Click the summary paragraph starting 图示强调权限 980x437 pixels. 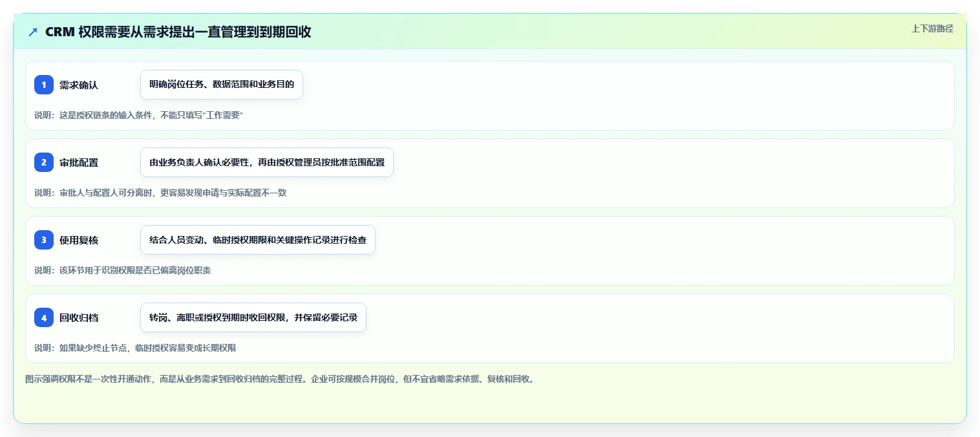coord(280,379)
